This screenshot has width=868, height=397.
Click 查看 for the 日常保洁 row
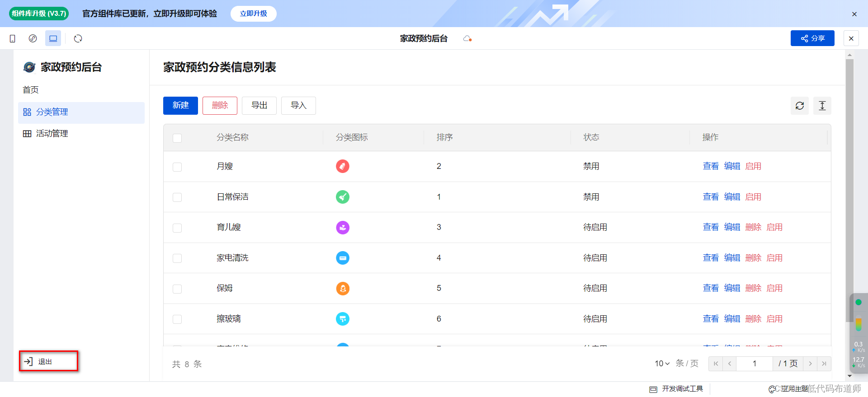[711, 197]
